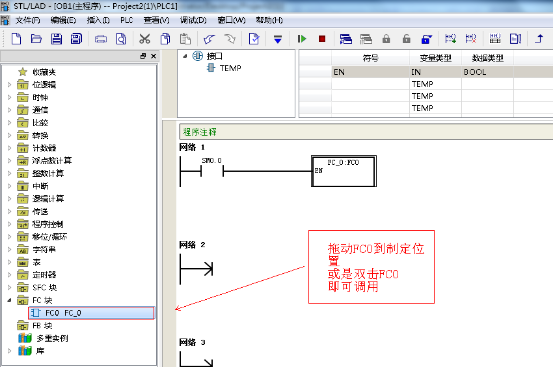Click the open padlock icon
Viewport: 554px width, 368px height.
pos(406,39)
